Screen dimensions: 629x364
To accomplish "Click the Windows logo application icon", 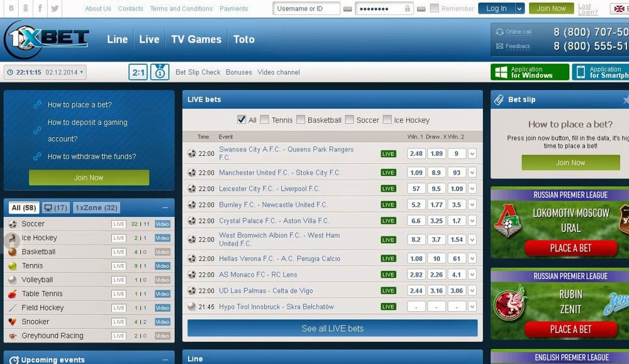I will point(501,72).
